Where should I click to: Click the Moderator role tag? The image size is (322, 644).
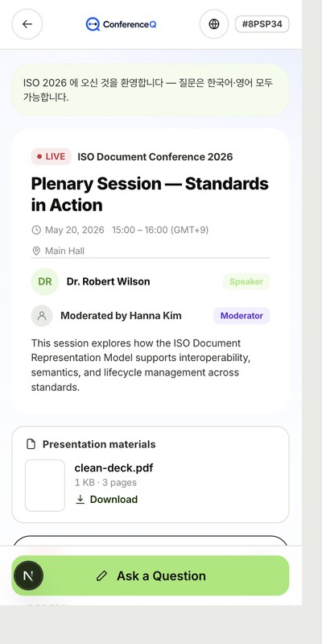click(x=242, y=316)
